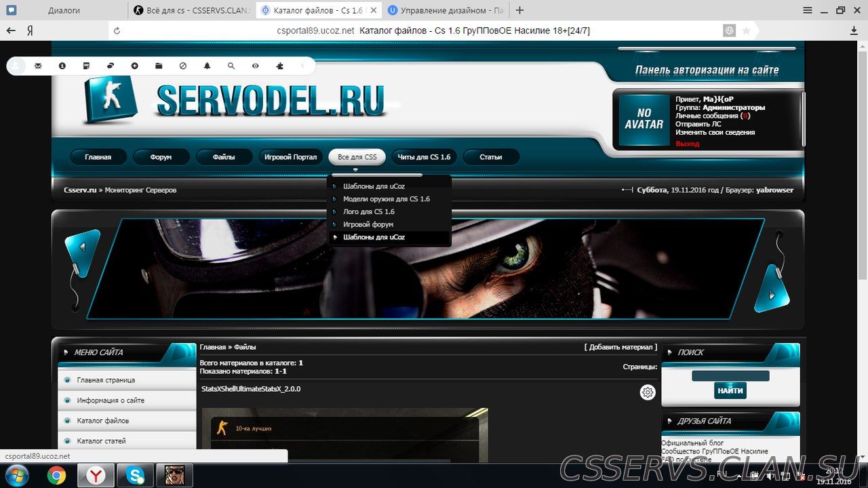Screen dimensions: 868x488
Task: Click the info circle icon in admin bar
Action: (x=62, y=66)
